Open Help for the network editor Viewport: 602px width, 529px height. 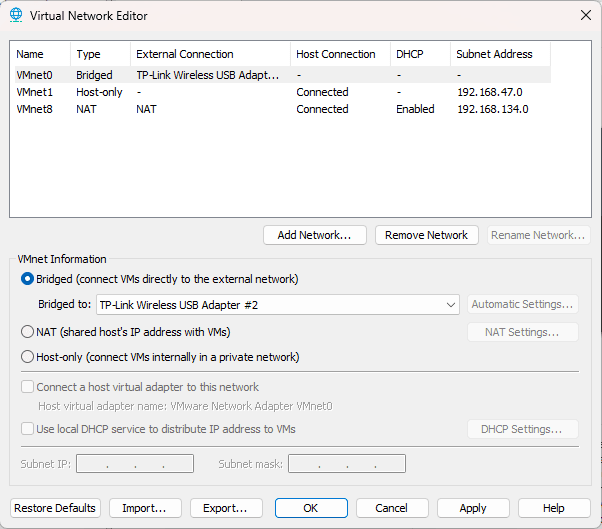coord(553,508)
